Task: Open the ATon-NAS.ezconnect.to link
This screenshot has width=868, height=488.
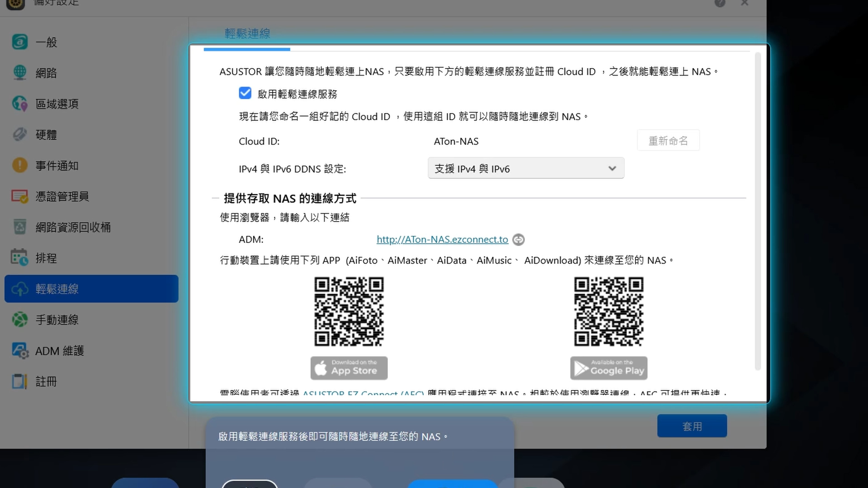Action: tap(442, 239)
